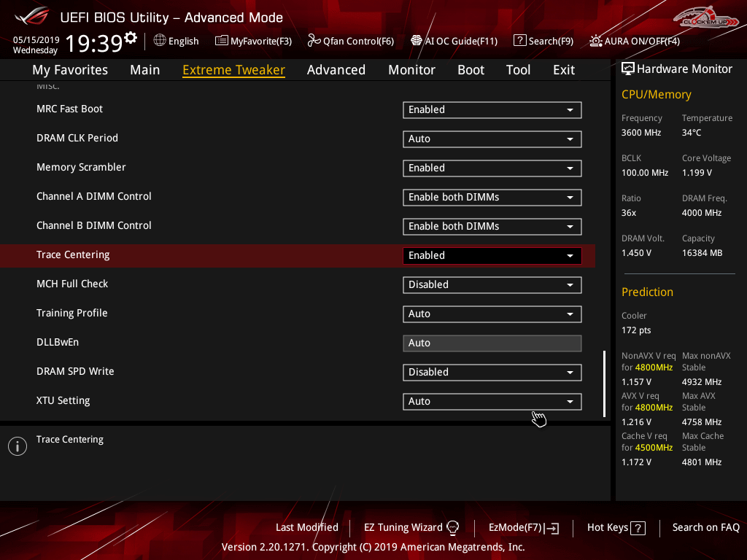
Task: Open Qfan Control fan icon
Action: pyautogui.click(x=314, y=41)
